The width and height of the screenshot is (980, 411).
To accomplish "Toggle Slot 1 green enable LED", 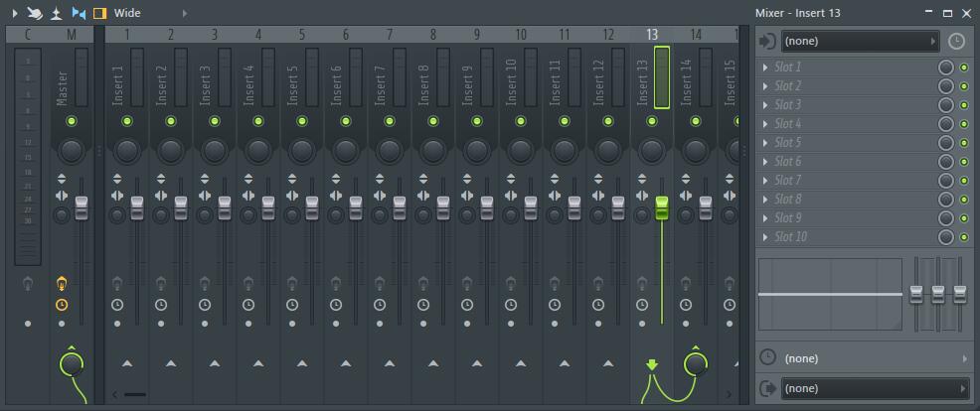I will pyautogui.click(x=964, y=68).
